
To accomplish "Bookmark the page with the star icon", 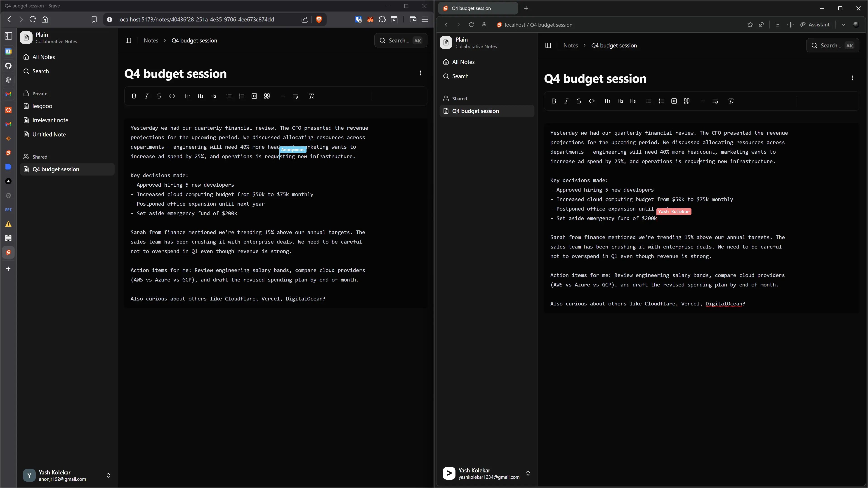I will pos(750,25).
